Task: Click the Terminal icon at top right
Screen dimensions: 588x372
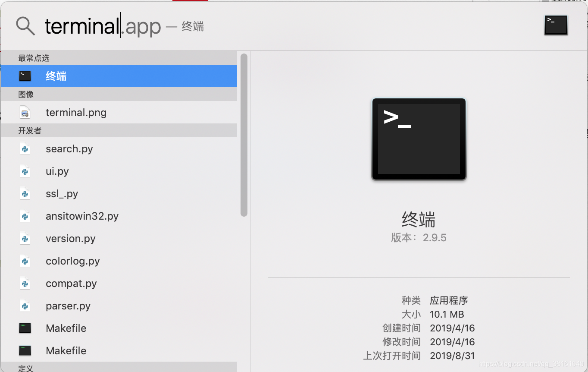Action: pos(556,25)
